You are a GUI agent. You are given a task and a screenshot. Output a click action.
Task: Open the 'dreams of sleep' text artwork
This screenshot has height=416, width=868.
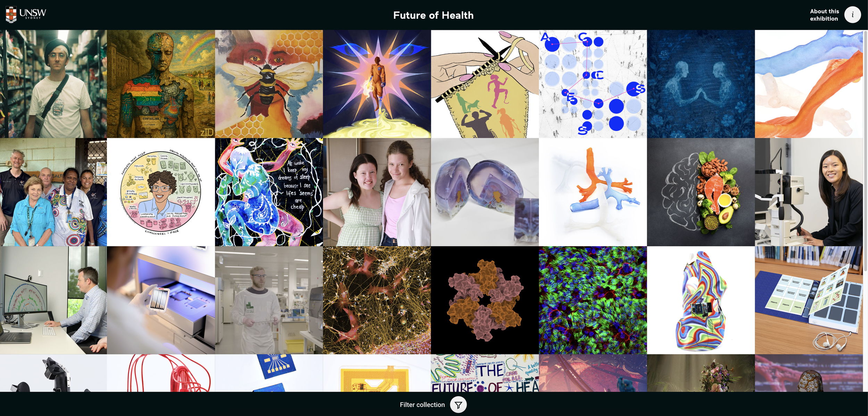click(269, 192)
